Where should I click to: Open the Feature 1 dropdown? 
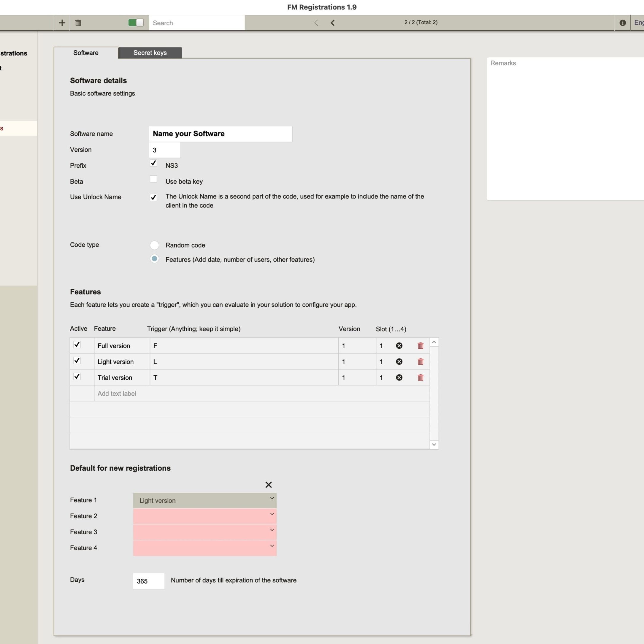205,500
